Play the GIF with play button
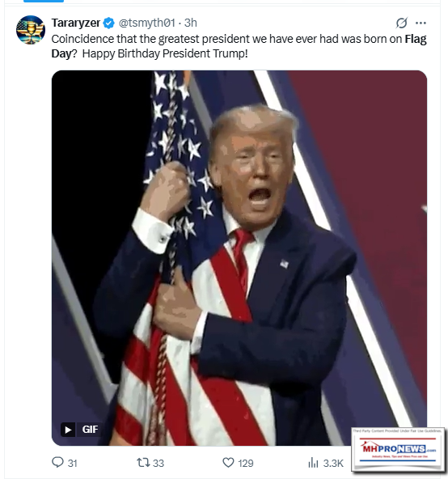This screenshot has width=448, height=479. pos(68,430)
